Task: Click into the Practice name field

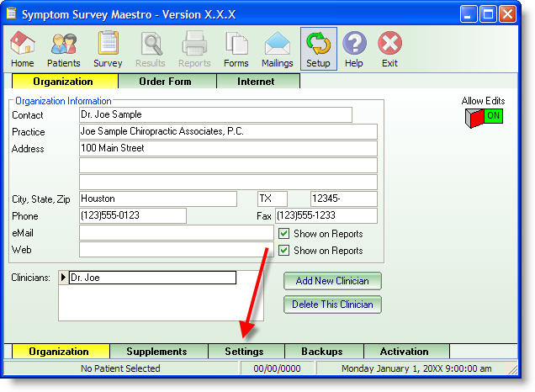Action: click(227, 132)
